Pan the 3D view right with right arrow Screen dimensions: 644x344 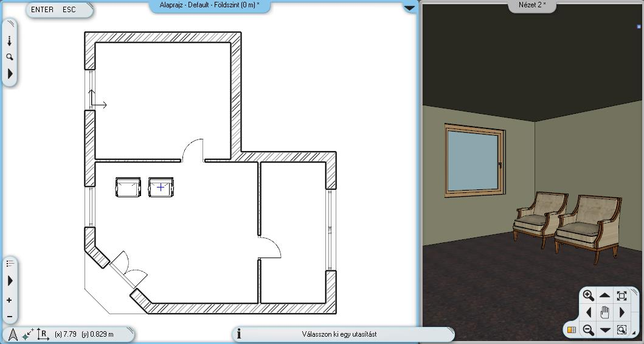621,312
